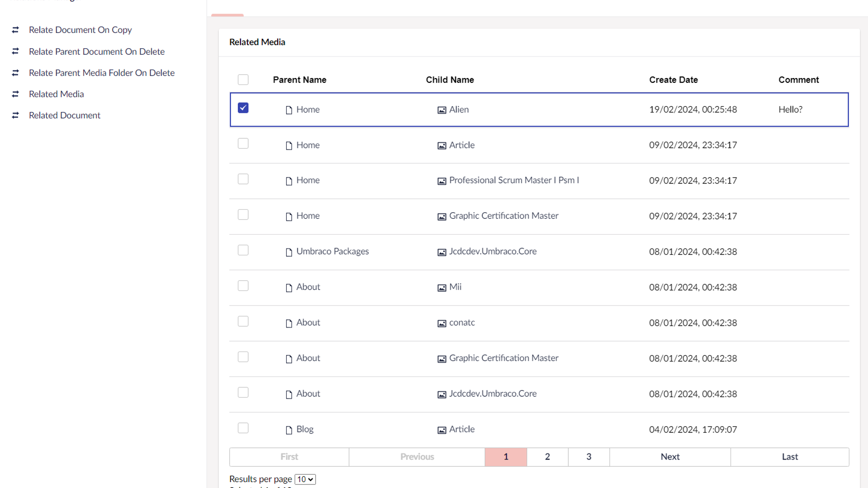Image resolution: width=868 pixels, height=488 pixels.
Task: Open Relate Parent Document On Delete
Action: pyautogui.click(x=97, y=52)
